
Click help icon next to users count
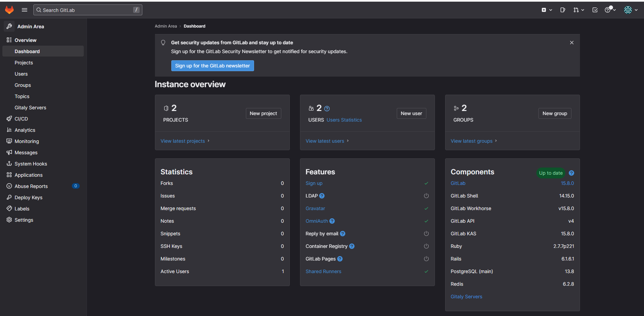327,109
